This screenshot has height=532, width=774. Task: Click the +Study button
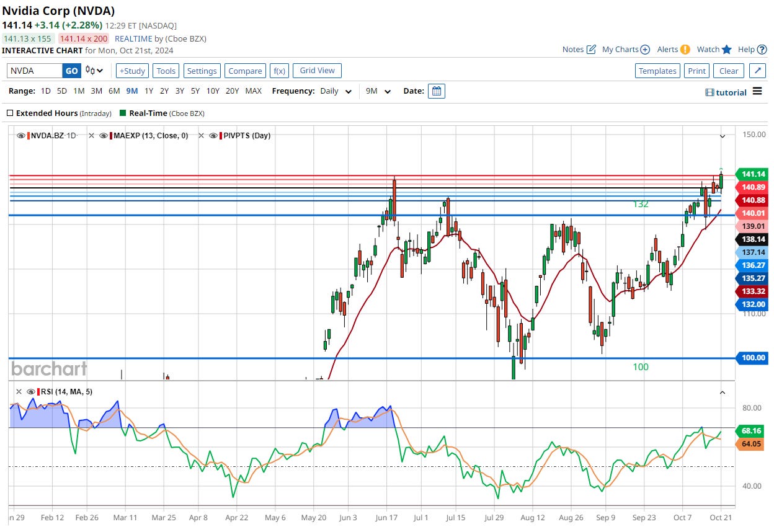(x=132, y=71)
